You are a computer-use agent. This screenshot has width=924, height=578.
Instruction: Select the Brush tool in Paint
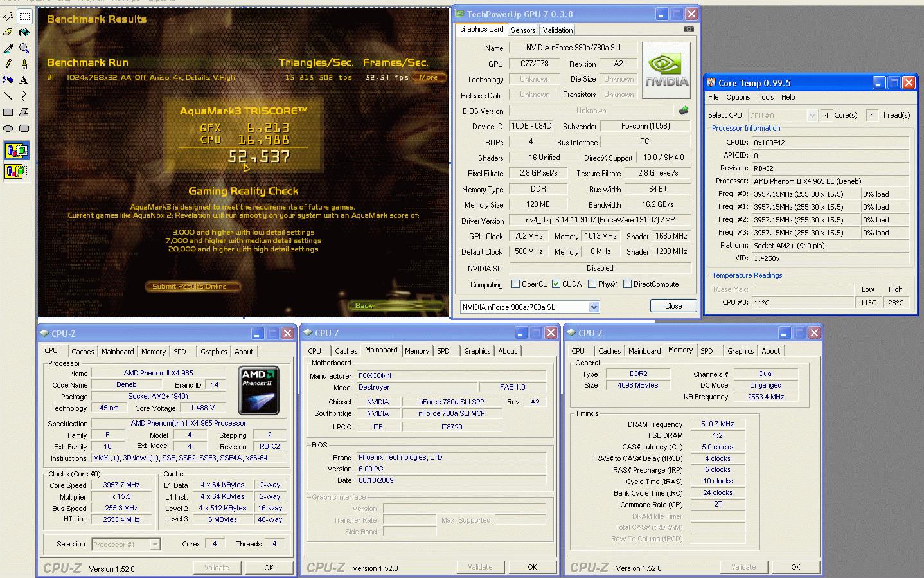(24, 64)
